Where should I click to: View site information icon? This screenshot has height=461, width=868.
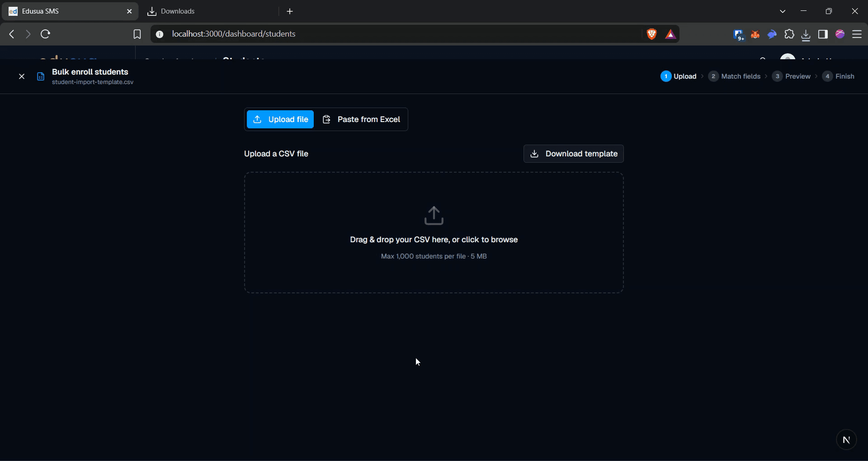tap(159, 34)
